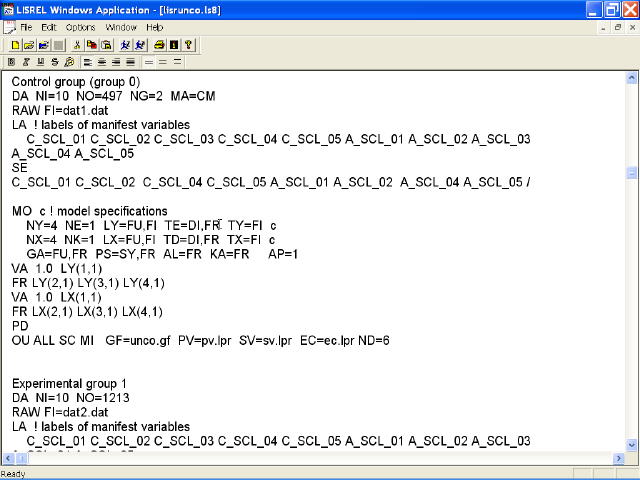Click the vertical scrollbar down arrow
The height and width of the screenshot is (480, 640).
coord(631,444)
